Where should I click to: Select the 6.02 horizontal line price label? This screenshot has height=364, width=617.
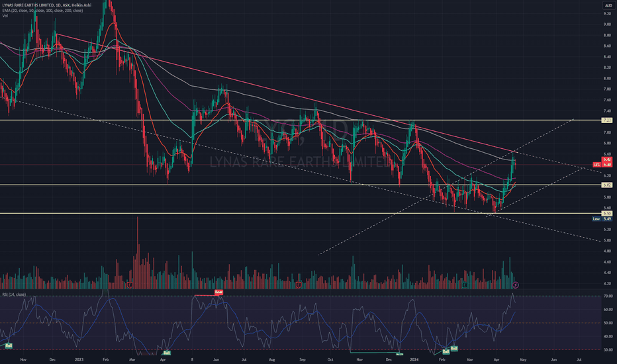tap(607, 185)
